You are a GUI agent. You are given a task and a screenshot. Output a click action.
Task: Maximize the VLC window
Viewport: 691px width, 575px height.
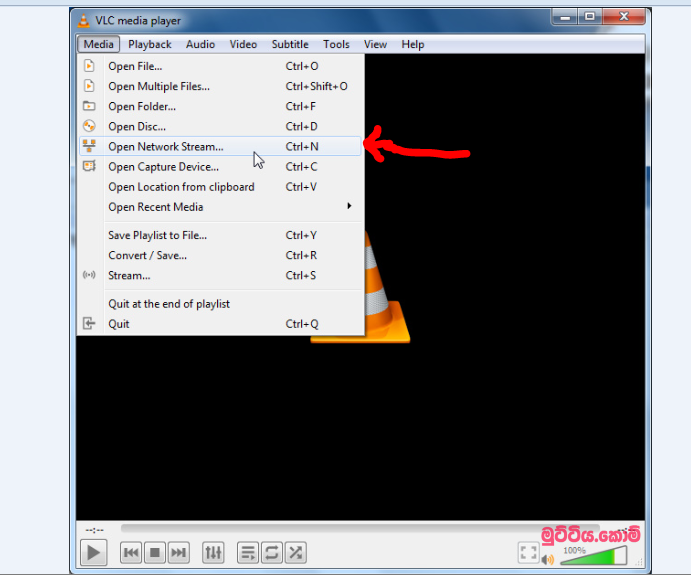click(590, 17)
